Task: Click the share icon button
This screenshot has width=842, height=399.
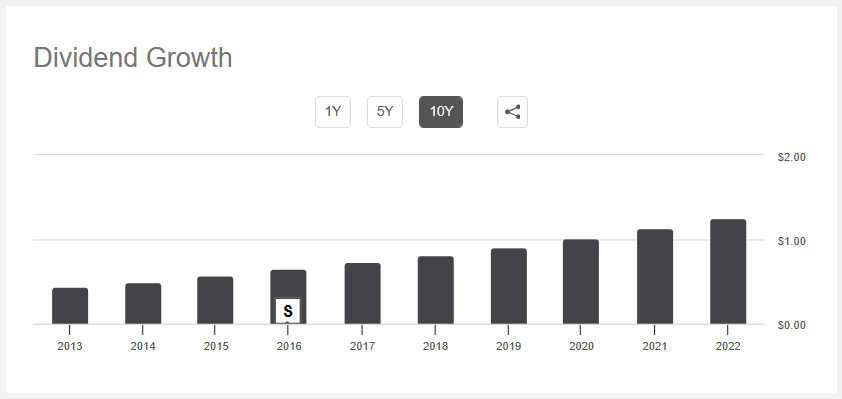Action: (x=512, y=112)
